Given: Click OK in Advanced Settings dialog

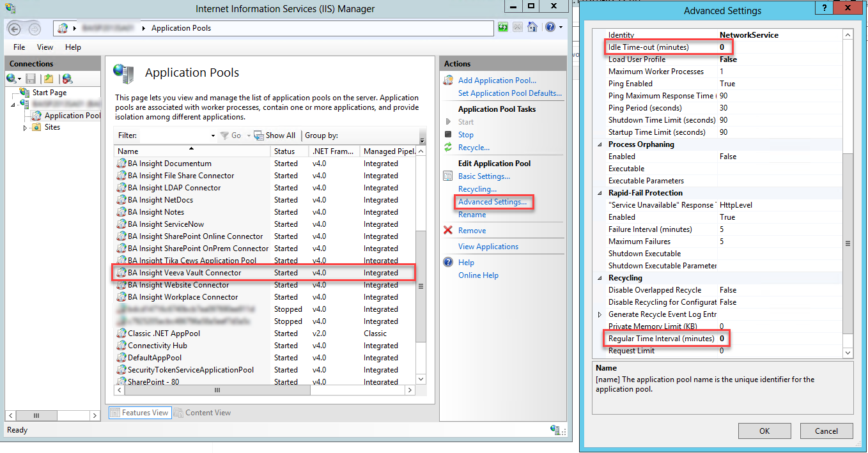Looking at the screenshot, I should coord(764,431).
